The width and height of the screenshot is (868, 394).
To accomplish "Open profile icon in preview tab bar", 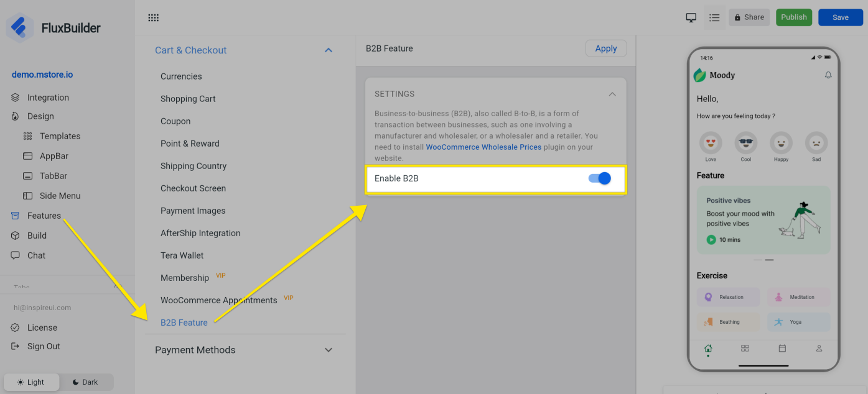I will click(x=819, y=348).
